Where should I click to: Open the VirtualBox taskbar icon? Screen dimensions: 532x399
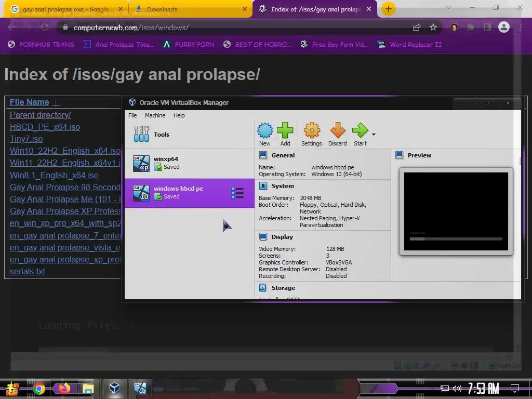click(x=115, y=389)
